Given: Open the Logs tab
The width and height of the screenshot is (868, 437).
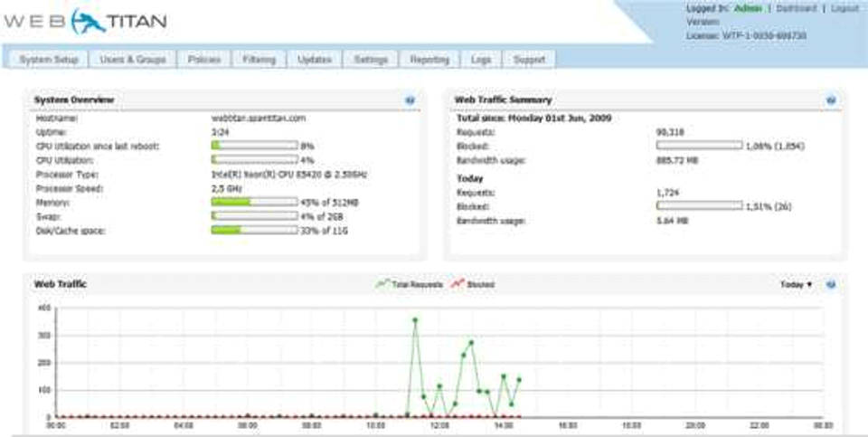Looking at the screenshot, I should (481, 60).
